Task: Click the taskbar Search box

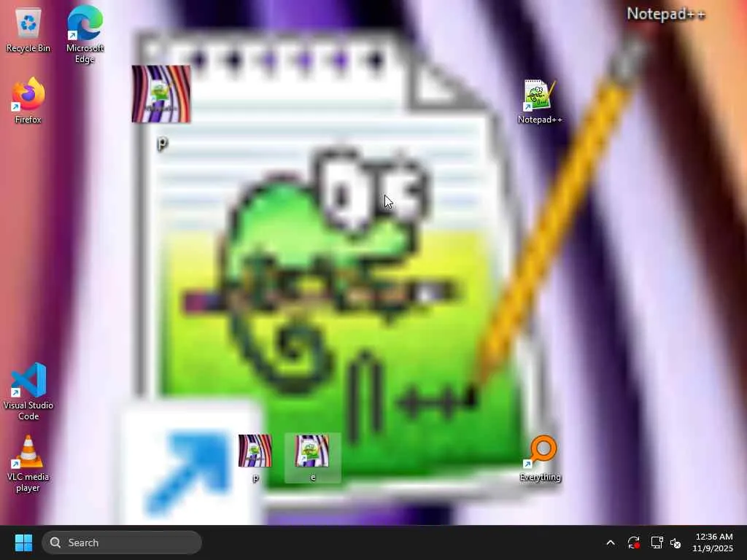Action: [122, 542]
